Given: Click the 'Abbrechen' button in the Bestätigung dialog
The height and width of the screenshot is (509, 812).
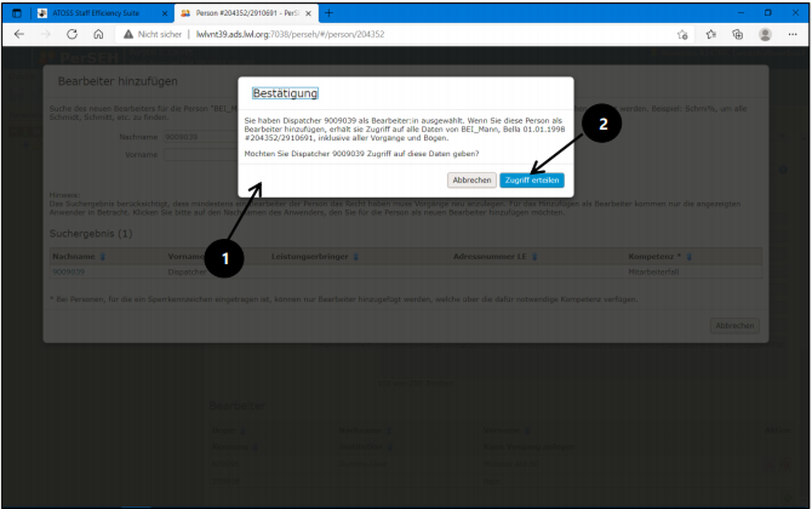Looking at the screenshot, I should coord(472,180).
